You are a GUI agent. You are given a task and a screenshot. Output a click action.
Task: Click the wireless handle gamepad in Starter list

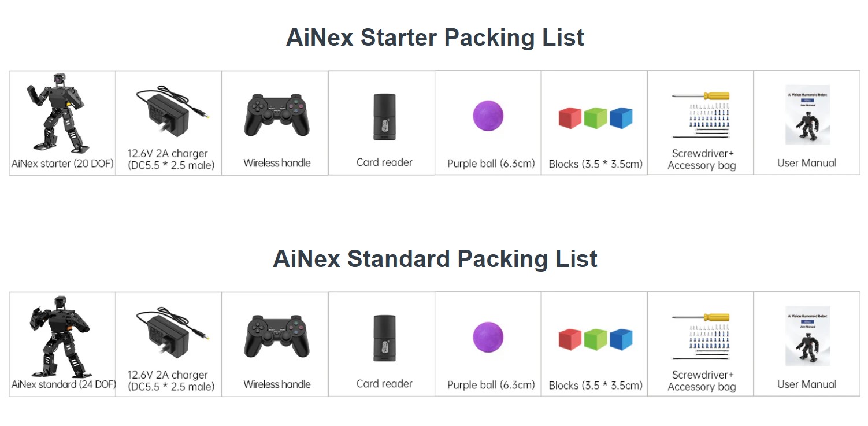(277, 115)
